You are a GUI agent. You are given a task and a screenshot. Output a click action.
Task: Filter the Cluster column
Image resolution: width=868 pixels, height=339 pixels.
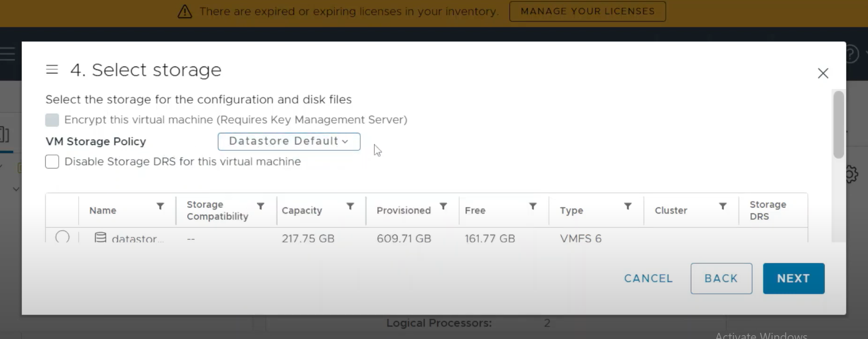(x=723, y=206)
